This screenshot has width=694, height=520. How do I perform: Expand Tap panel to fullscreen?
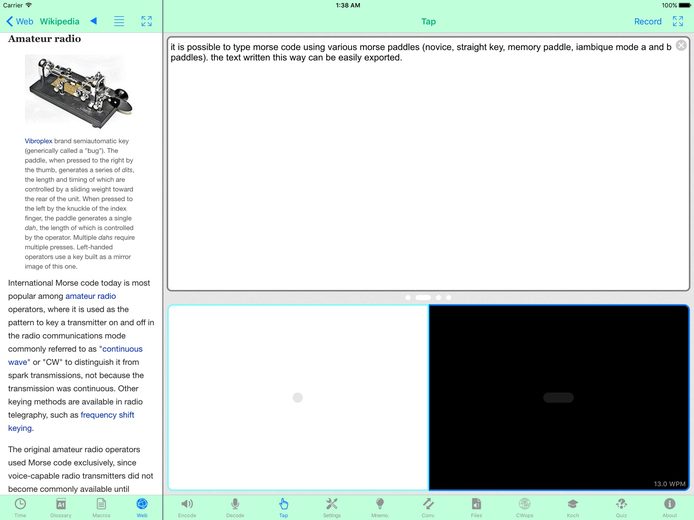(x=678, y=21)
